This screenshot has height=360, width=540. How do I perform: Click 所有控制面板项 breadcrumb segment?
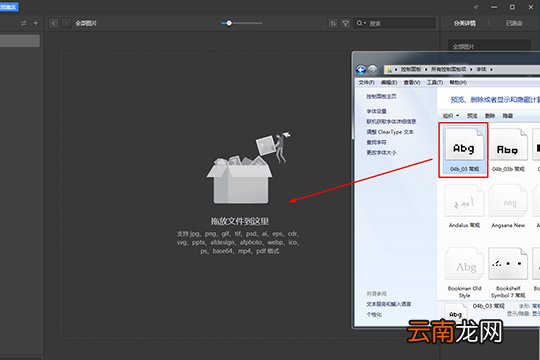pyautogui.click(x=448, y=70)
